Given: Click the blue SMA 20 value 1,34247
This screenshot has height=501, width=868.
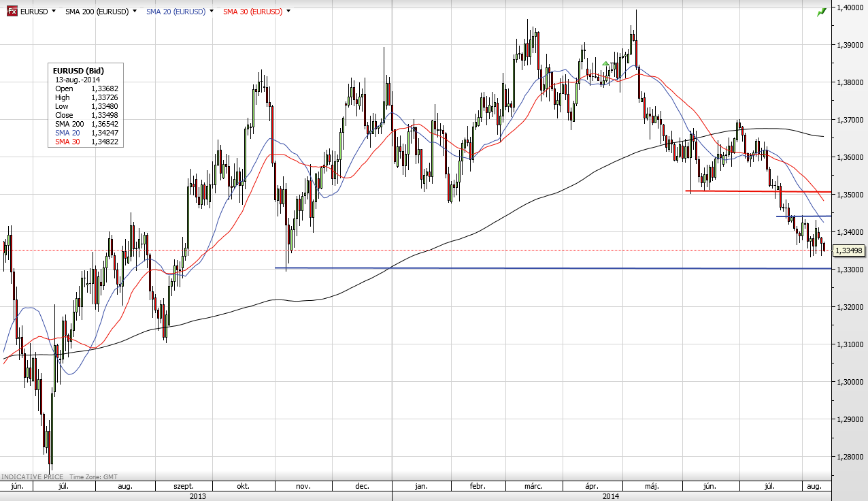Looking at the screenshot, I should tap(105, 133).
